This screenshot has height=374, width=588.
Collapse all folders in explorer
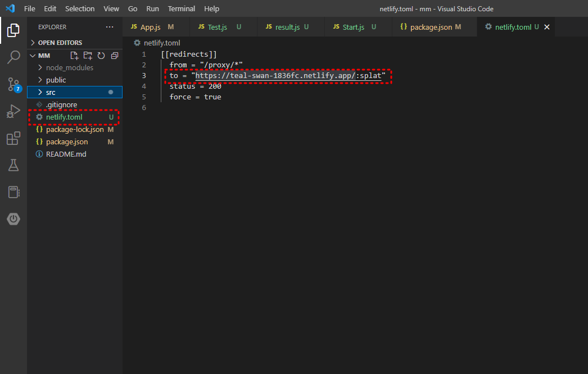[x=115, y=56]
